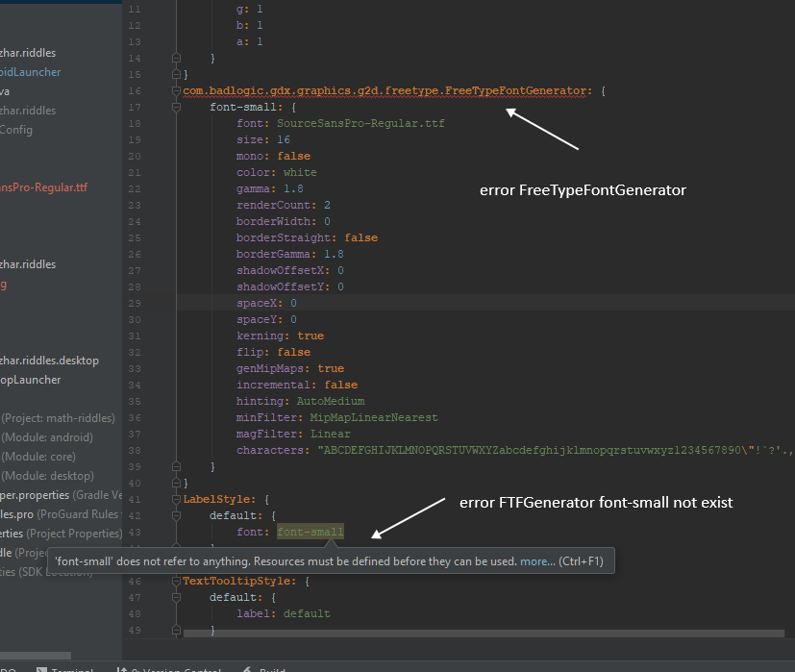Open the Build tool window tab

pyautogui.click(x=264, y=669)
